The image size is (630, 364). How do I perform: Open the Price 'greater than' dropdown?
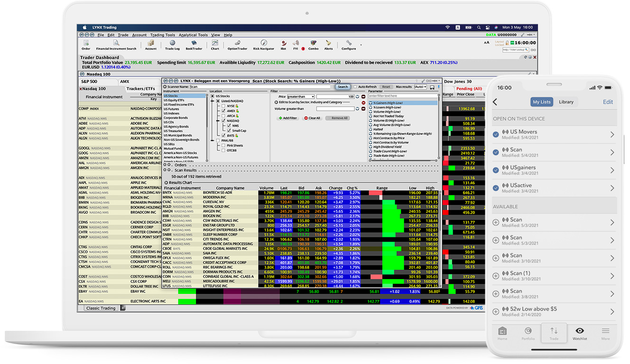tap(300, 97)
